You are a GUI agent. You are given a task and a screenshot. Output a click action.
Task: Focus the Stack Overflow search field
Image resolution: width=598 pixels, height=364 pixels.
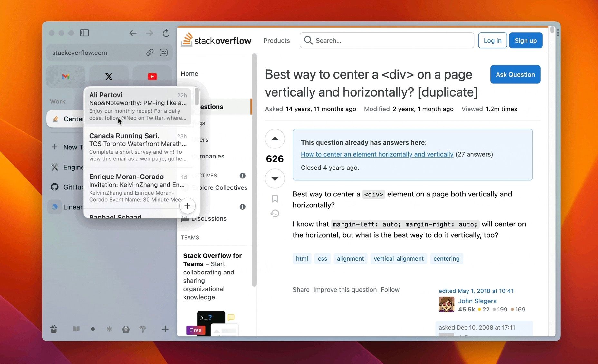click(387, 41)
